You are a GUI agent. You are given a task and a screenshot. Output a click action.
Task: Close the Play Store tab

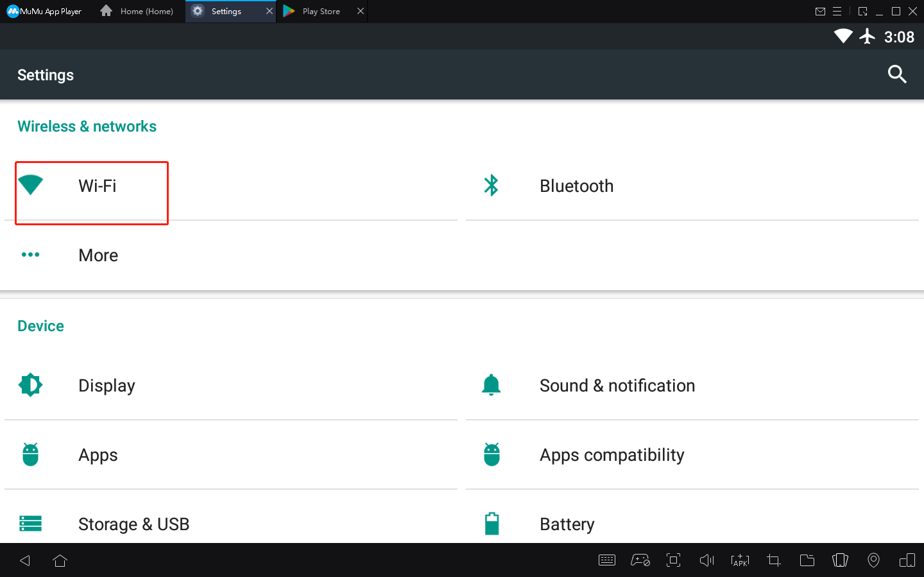pos(361,12)
